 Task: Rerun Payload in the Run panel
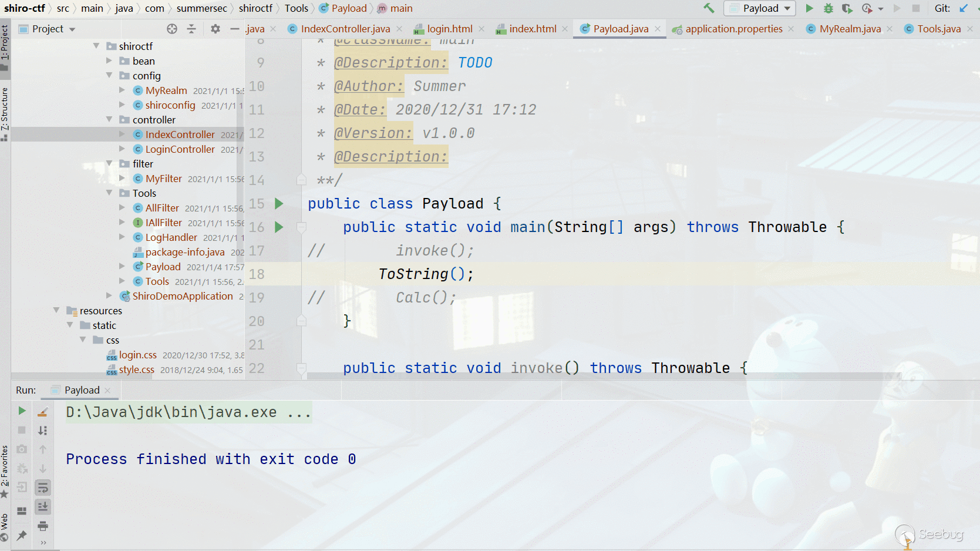[x=22, y=411]
